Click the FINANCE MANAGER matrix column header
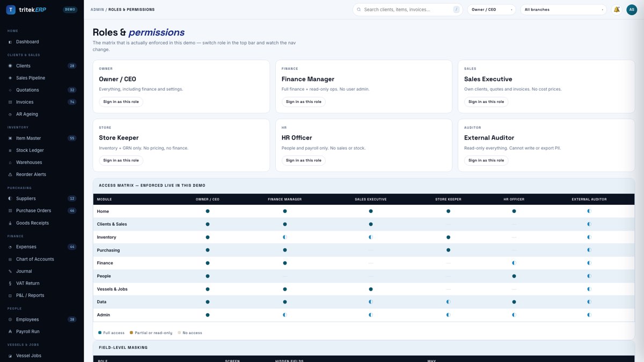 [285, 200]
